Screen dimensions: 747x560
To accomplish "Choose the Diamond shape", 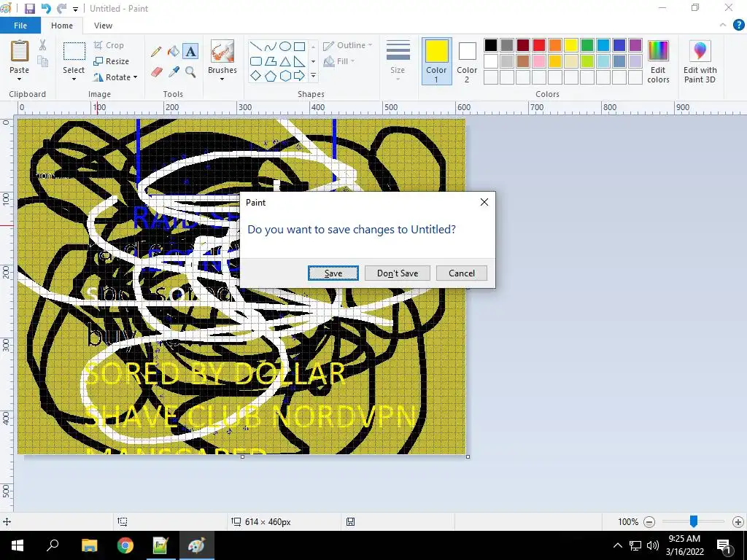I will (x=256, y=76).
